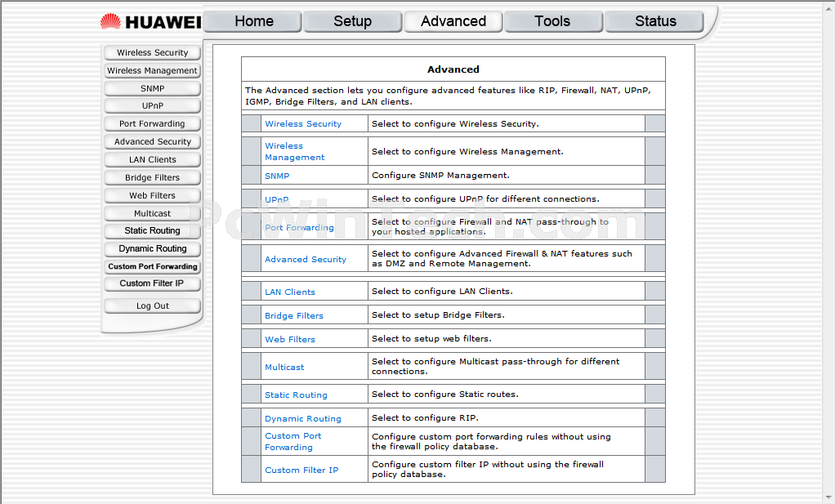Open the Tools tab

553,21
